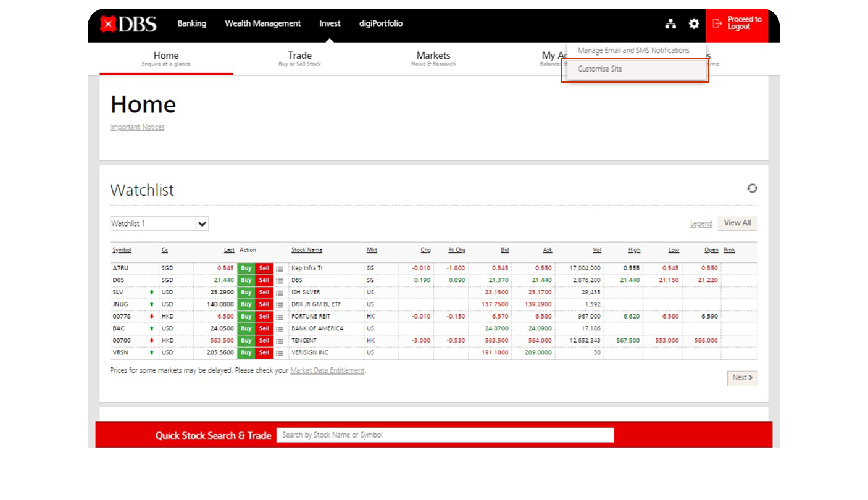Buy DRX JR GM BL ETF

[x=246, y=304]
